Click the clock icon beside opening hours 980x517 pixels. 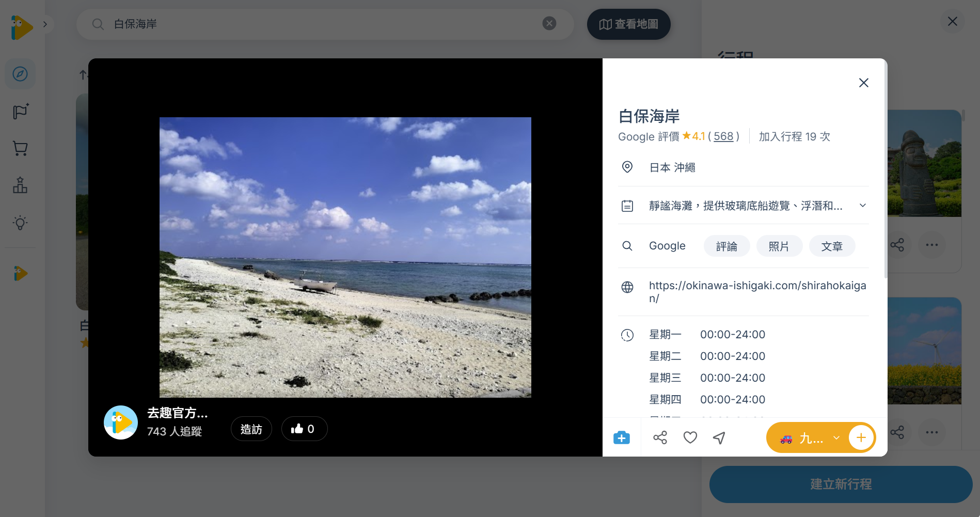click(627, 335)
